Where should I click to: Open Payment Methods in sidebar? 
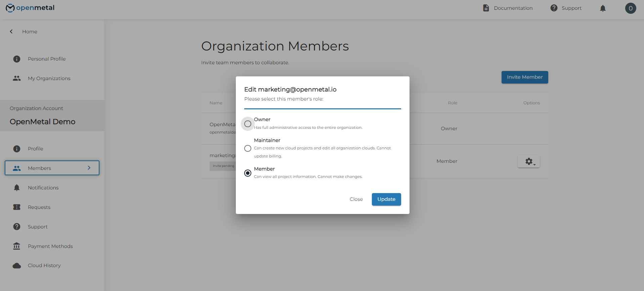50,246
